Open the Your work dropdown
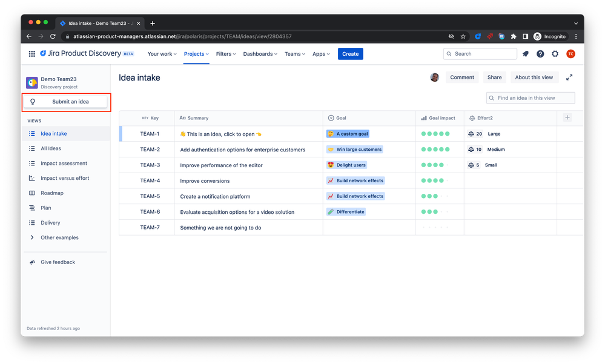This screenshot has width=605, height=364. pos(162,54)
